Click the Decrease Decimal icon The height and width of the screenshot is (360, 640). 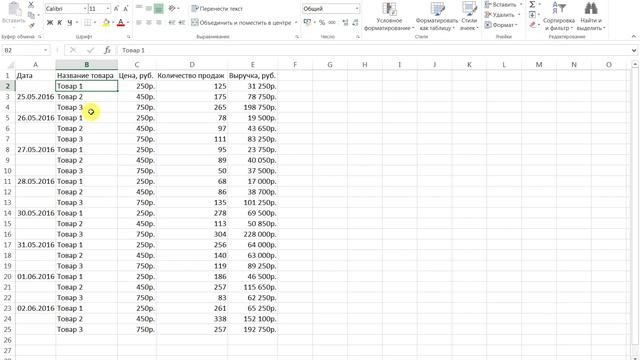click(356, 22)
